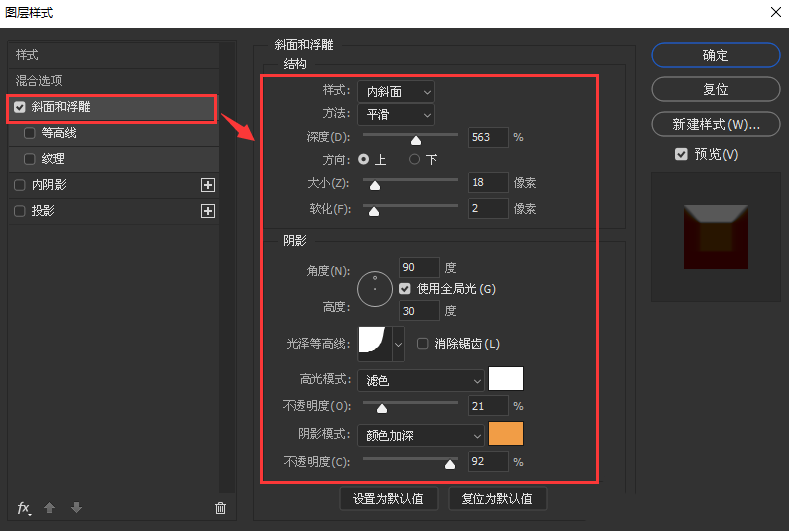Click the 深度 value field 563
Image resolution: width=789 pixels, height=531 pixels.
488,137
